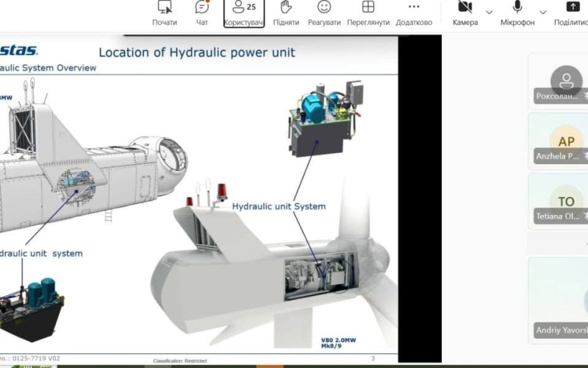Open the Додатково more options menu
This screenshot has width=588, height=368.
[x=414, y=13]
